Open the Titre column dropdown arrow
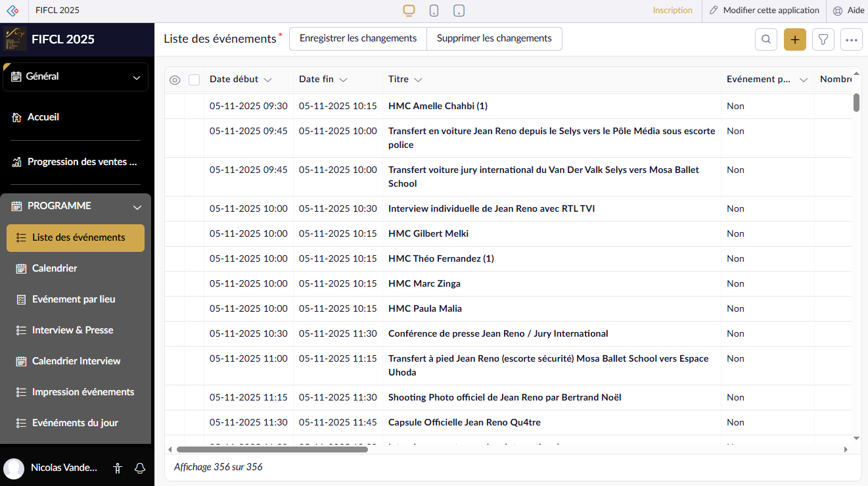868x486 pixels. pos(418,80)
